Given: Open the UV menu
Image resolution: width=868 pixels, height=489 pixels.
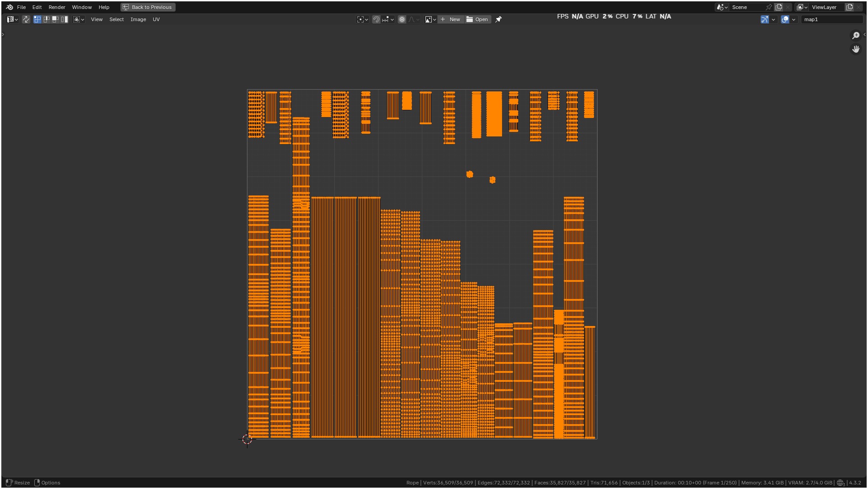Looking at the screenshot, I should 156,19.
